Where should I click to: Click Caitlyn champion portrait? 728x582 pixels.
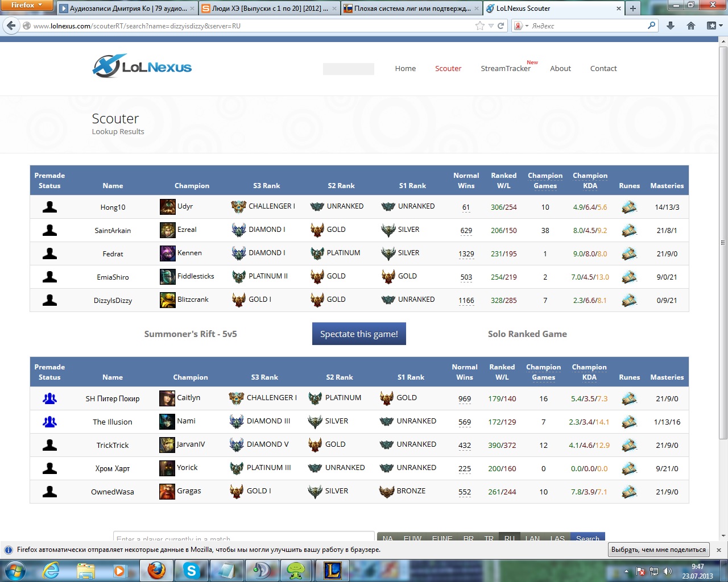[167, 398]
